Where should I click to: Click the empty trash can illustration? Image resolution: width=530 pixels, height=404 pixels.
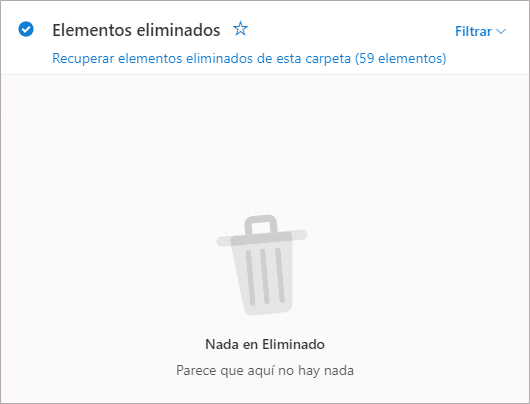click(262, 265)
